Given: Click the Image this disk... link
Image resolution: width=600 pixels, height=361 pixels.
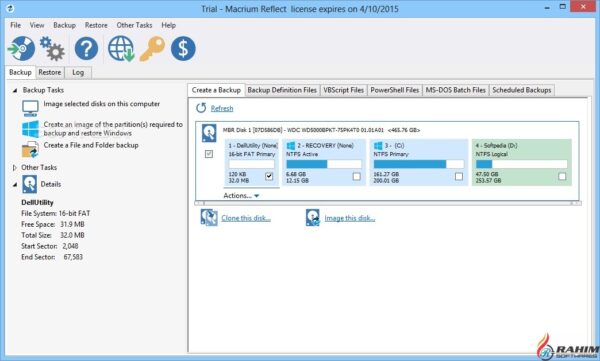Looking at the screenshot, I should 350,218.
